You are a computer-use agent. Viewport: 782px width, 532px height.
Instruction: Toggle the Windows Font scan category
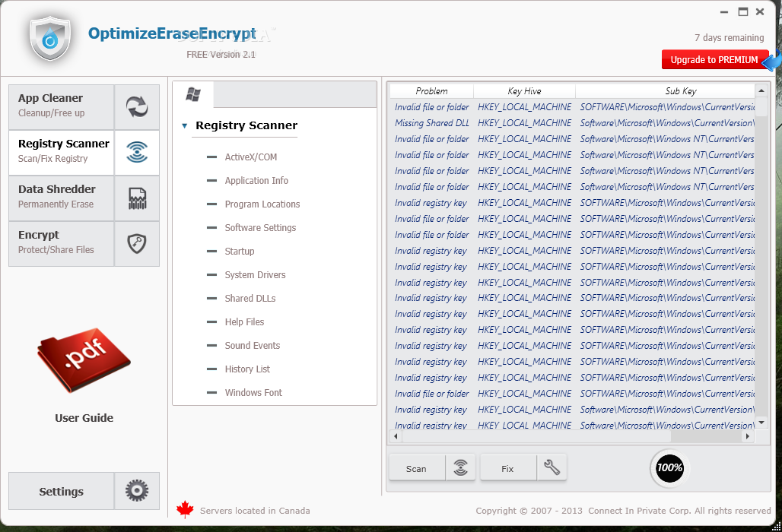point(244,392)
